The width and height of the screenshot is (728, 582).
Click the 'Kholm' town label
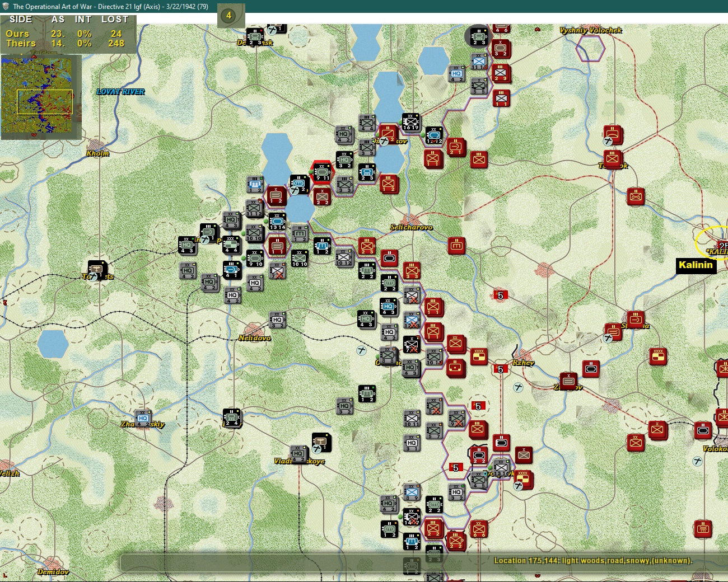point(97,153)
